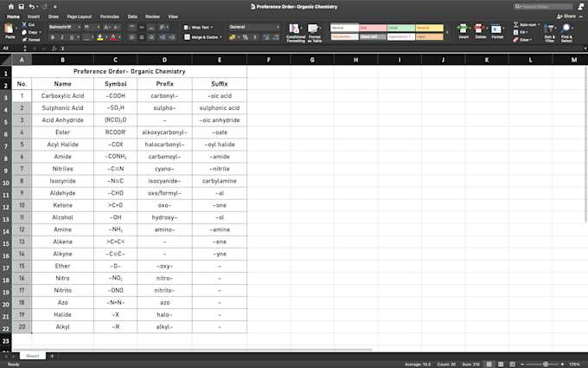Add a new sheet with plus button
588x368 pixels.
[52, 356]
